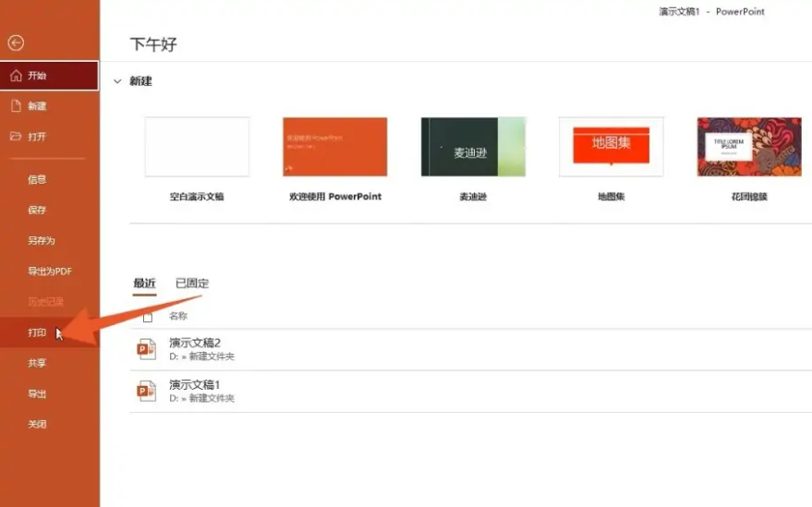Click the path under 演示文稿1
Screen dimensions: 812x507
point(201,398)
